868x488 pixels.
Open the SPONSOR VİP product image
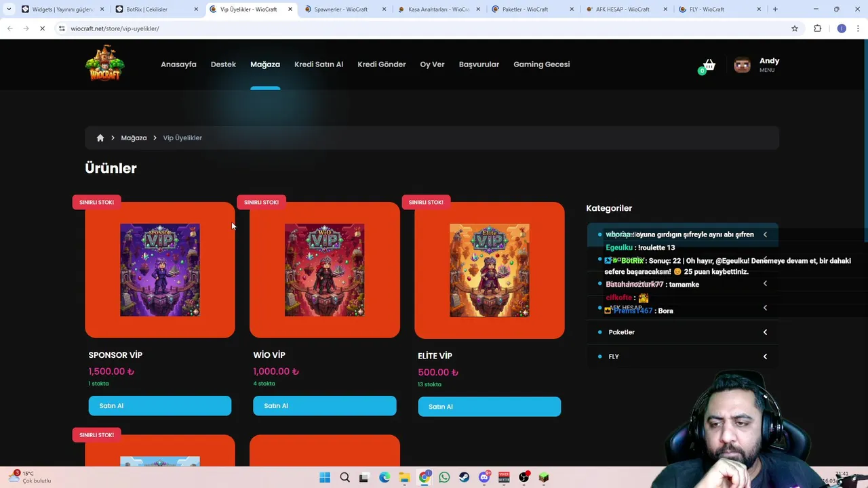[x=160, y=270]
